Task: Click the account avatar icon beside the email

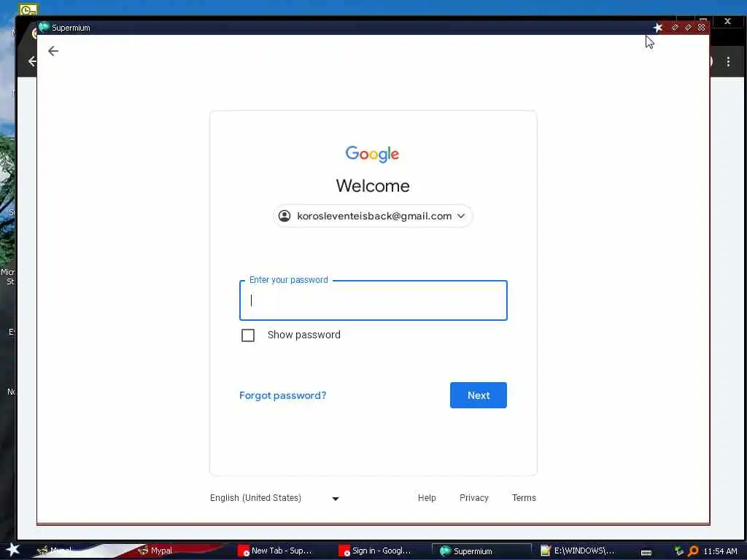Action: [x=285, y=216]
